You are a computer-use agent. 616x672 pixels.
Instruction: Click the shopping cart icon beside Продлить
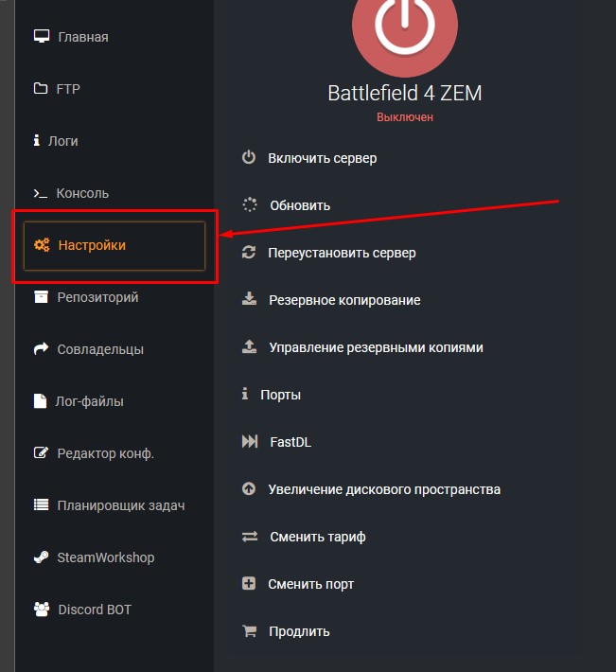pyautogui.click(x=250, y=631)
